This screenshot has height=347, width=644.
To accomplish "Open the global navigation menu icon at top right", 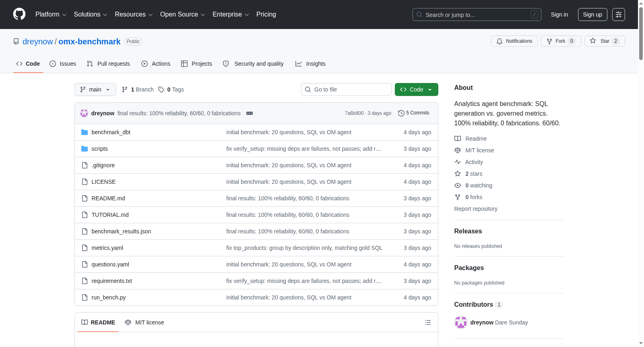I will coord(619,15).
